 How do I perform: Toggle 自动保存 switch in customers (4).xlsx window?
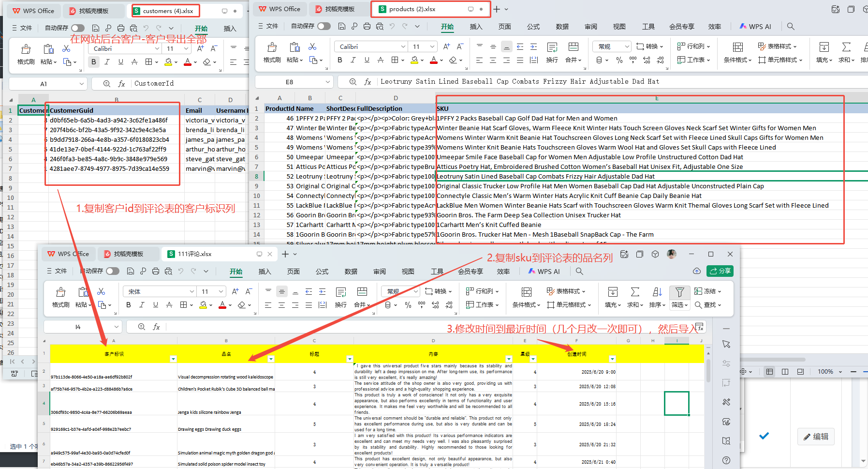(78, 28)
